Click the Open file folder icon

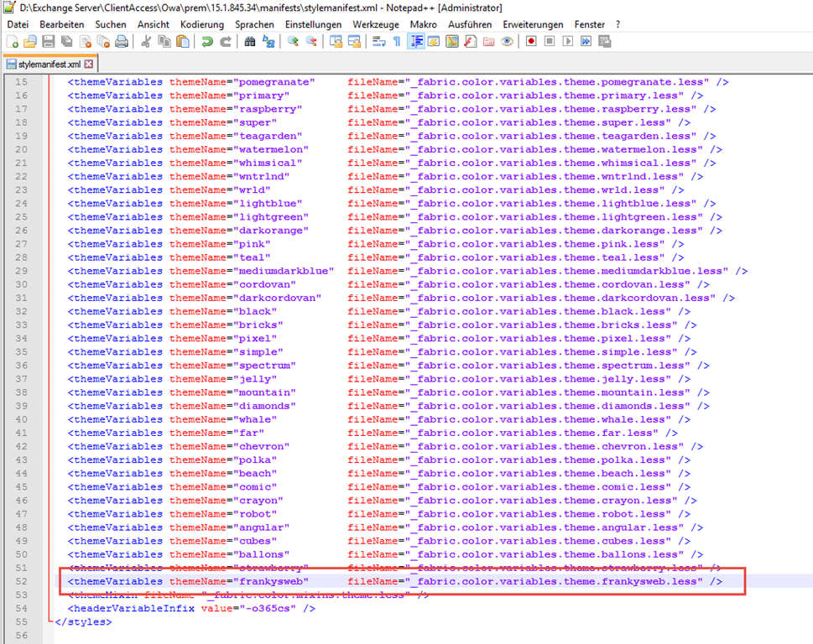point(29,41)
